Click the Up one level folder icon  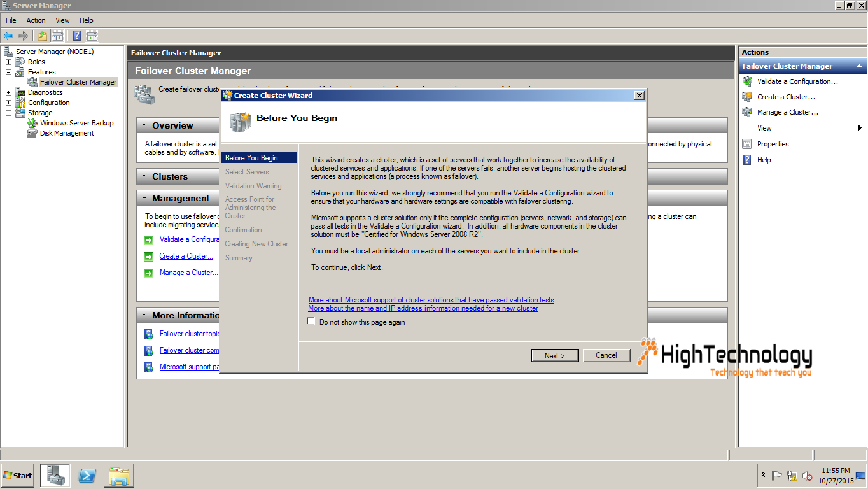43,36
